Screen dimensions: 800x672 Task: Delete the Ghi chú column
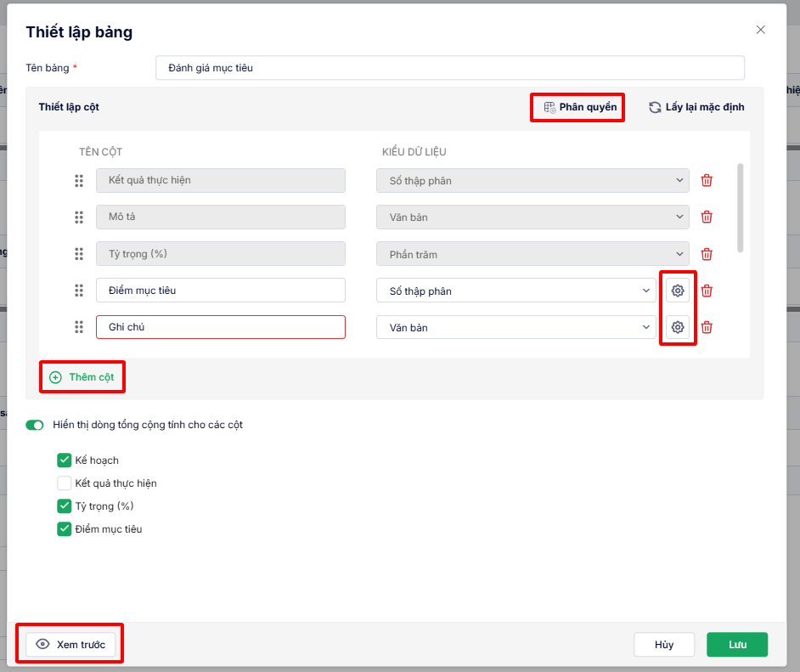tap(707, 327)
